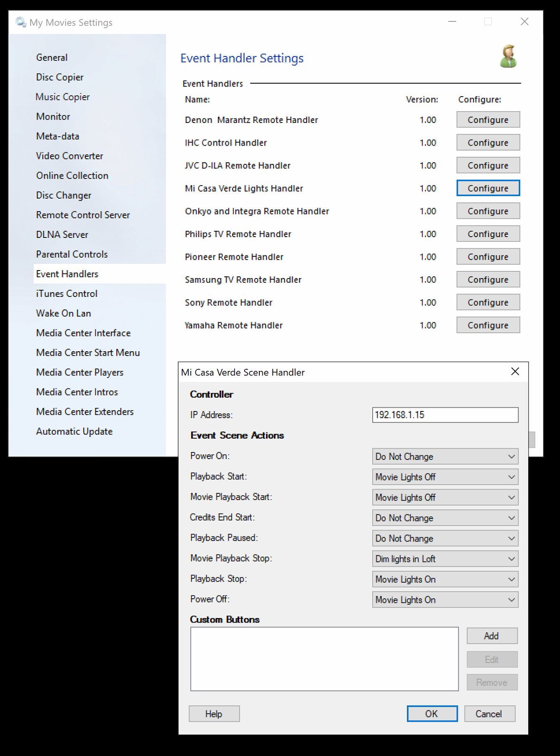The width and height of the screenshot is (560, 756).
Task: Open the Playback Start scene dropdown
Action: [445, 477]
